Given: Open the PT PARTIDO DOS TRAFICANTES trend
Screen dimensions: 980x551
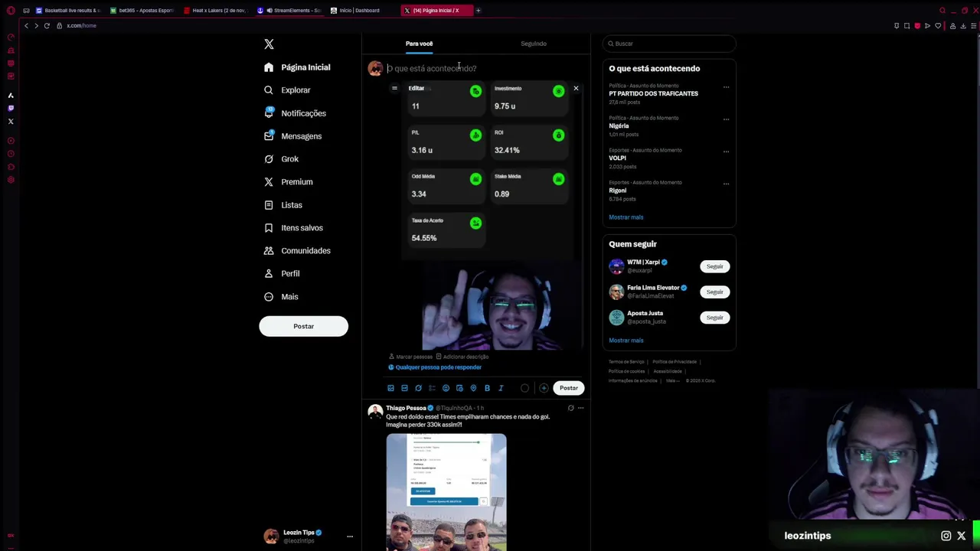Looking at the screenshot, I should pos(653,93).
